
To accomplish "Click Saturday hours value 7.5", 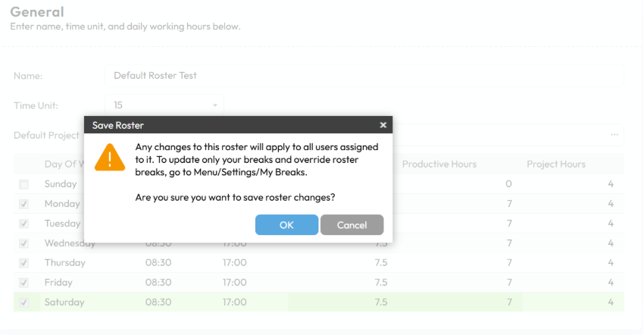I will click(x=381, y=302).
